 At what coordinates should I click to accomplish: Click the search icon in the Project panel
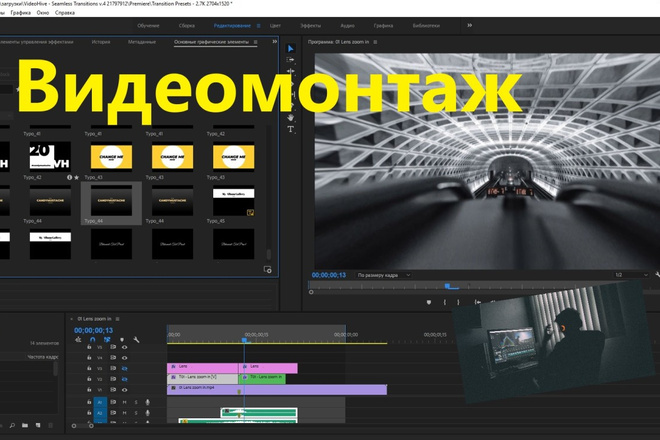[x=12, y=426]
